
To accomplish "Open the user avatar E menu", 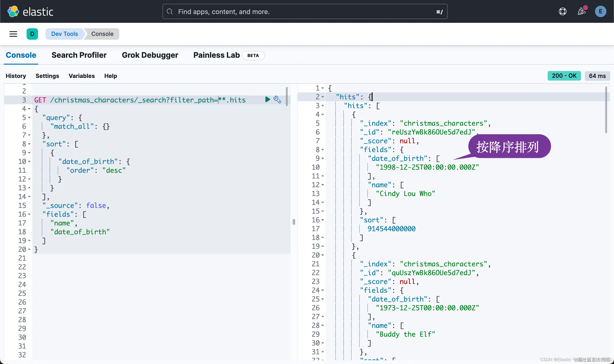I will tap(600, 12).
